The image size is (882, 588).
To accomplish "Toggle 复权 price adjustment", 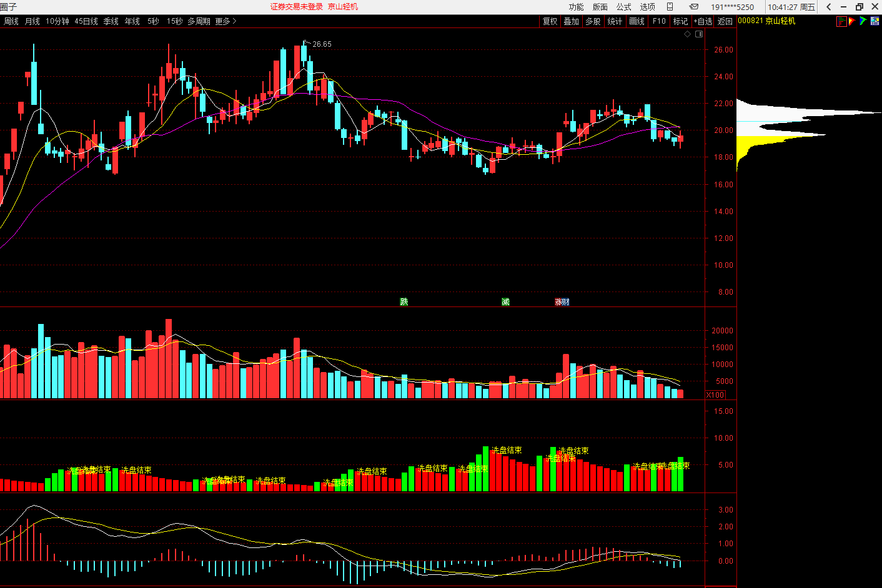I will click(x=550, y=21).
